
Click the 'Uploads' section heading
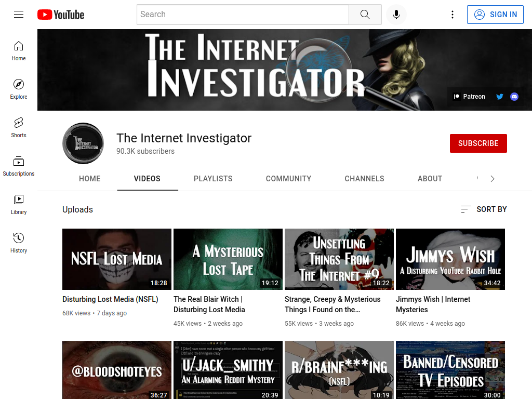[x=78, y=210]
